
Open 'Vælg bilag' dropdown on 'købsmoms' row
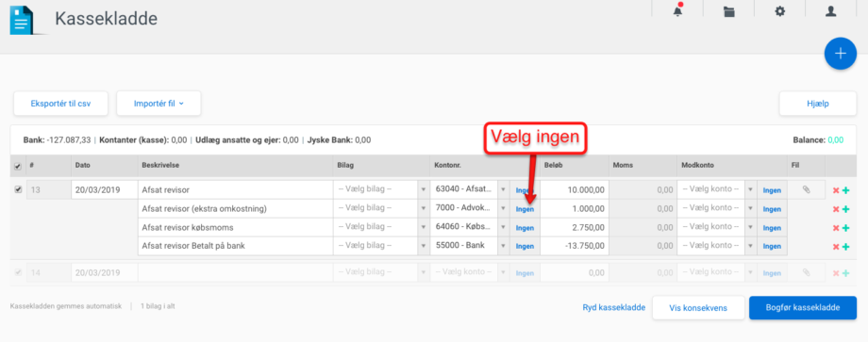381,228
